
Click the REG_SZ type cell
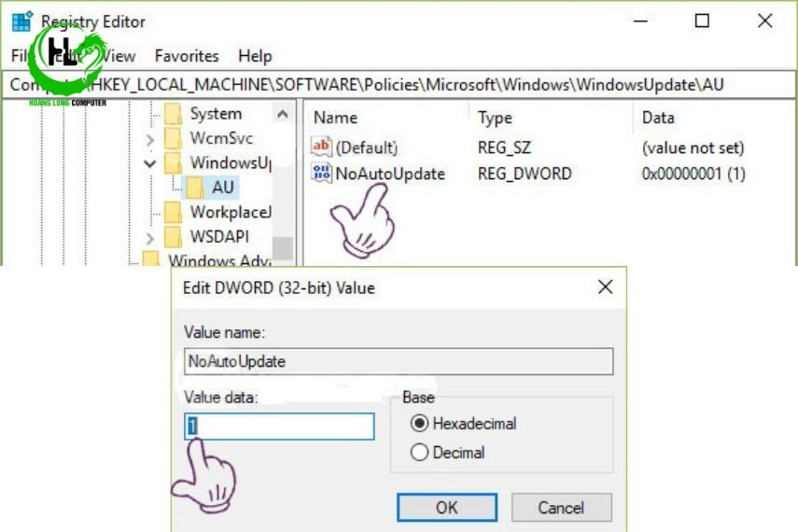click(504, 147)
